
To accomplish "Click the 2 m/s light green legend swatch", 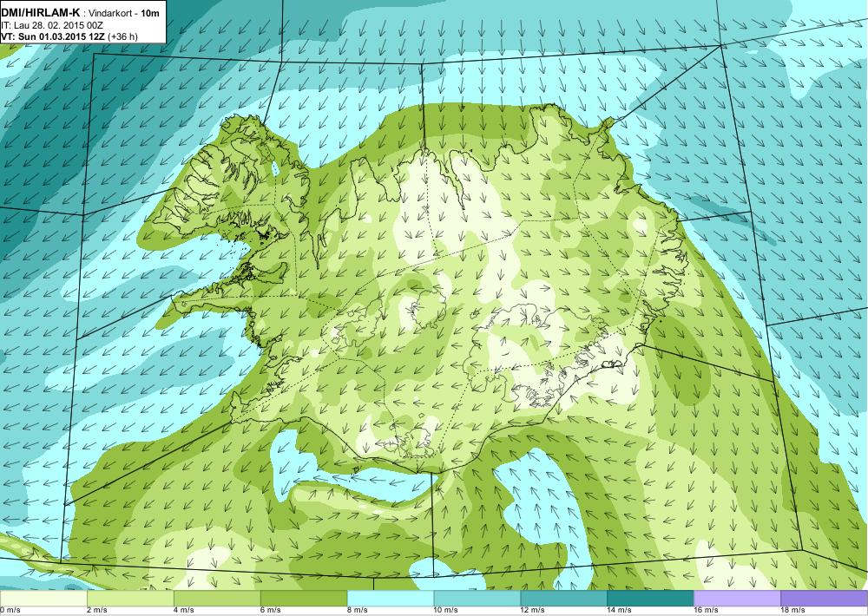I will coord(130,599).
